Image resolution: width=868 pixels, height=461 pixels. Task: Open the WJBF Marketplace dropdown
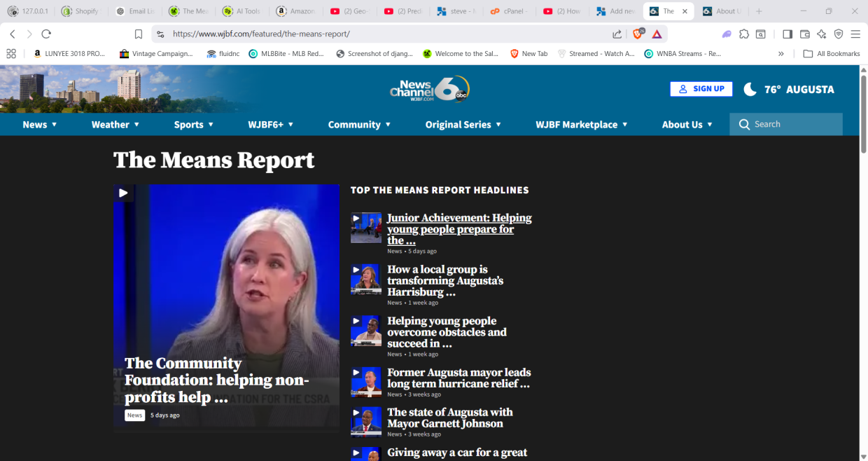(582, 125)
